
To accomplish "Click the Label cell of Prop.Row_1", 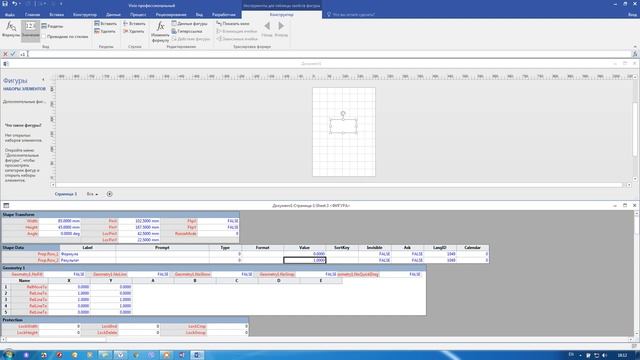I will coord(88,254).
